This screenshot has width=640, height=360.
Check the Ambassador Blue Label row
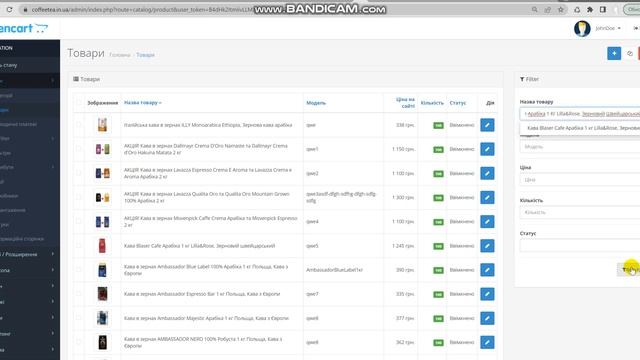pyautogui.click(x=79, y=270)
